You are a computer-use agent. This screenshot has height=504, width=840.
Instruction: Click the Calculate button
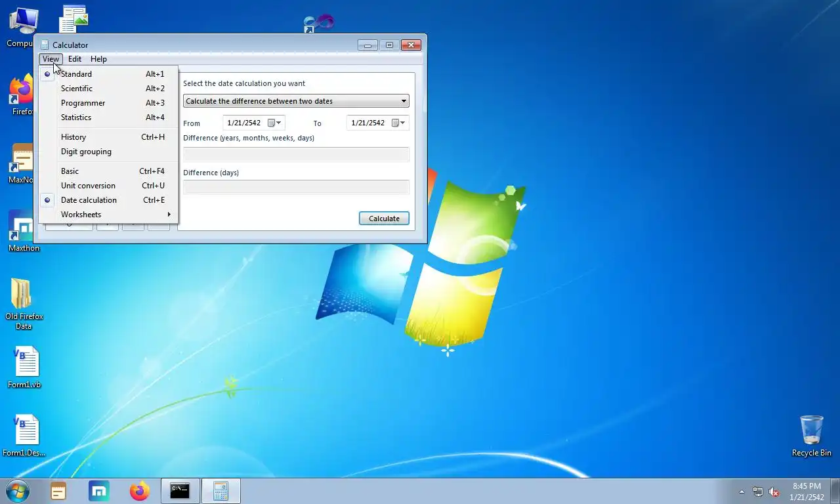[384, 219]
